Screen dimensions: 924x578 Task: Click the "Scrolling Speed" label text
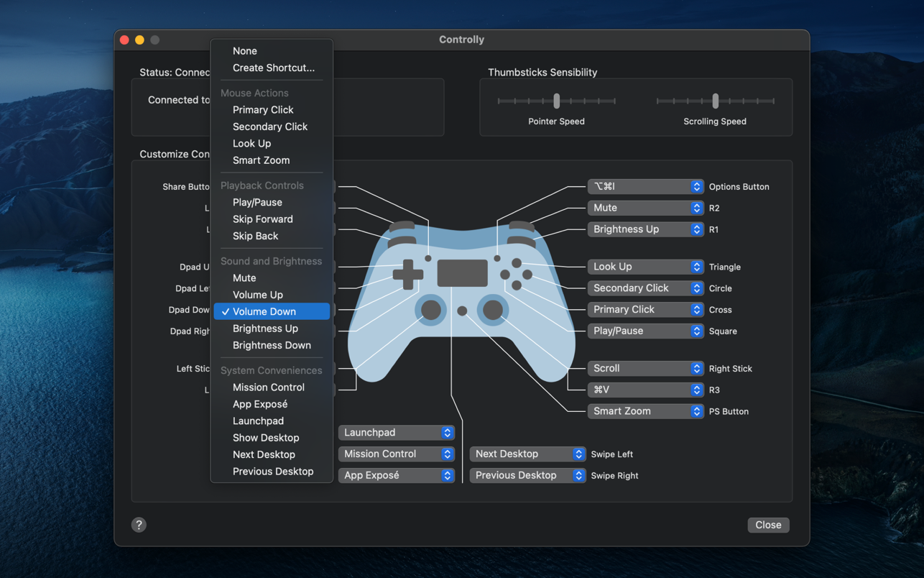pos(715,121)
